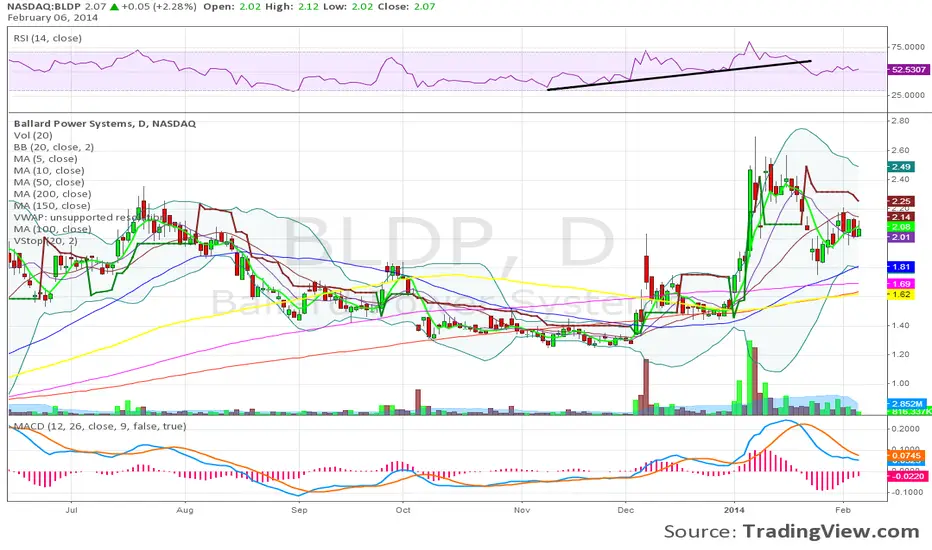The image size is (932, 550).
Task: Click the Close: 2.07 value
Action: click(x=407, y=7)
